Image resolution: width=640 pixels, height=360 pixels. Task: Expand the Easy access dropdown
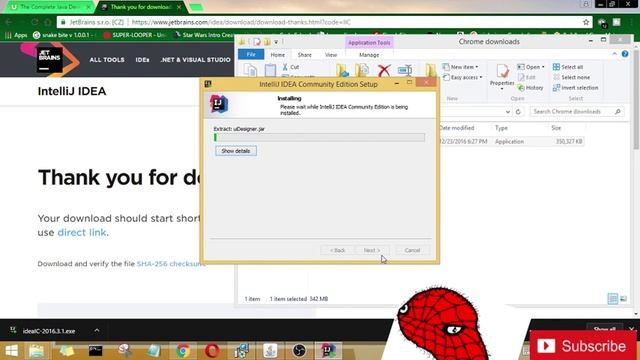point(463,77)
